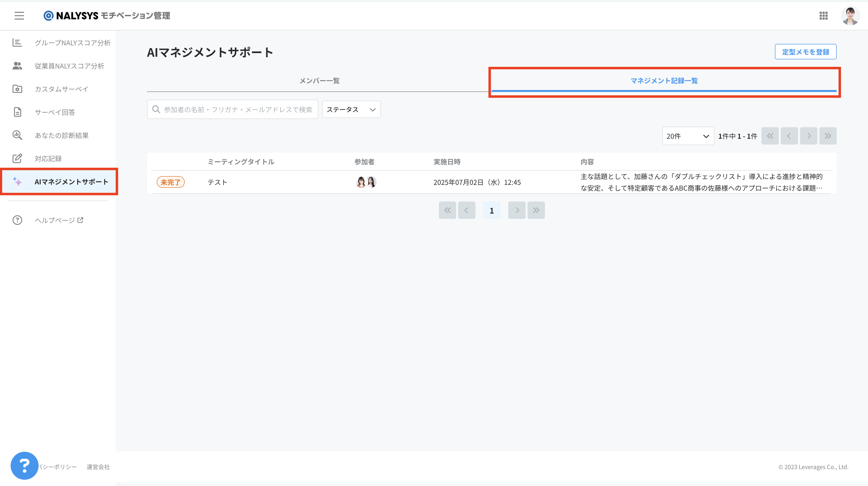
Task: Click the diagnosis magnifier chart icon
Action: coord(17,135)
